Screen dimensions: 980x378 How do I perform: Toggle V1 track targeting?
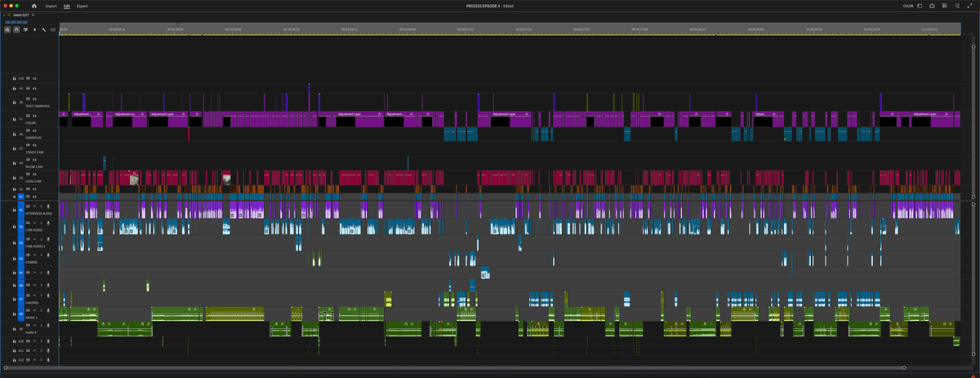coord(21,196)
